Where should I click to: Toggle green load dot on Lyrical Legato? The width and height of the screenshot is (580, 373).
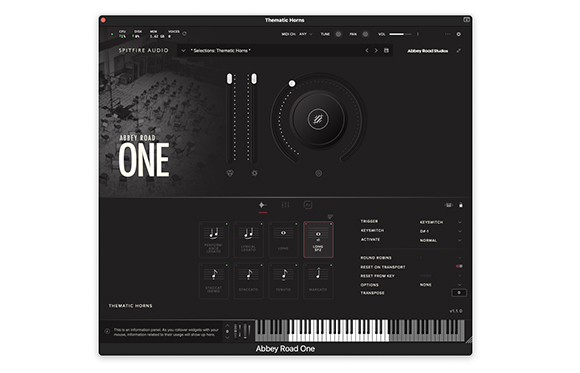click(261, 224)
